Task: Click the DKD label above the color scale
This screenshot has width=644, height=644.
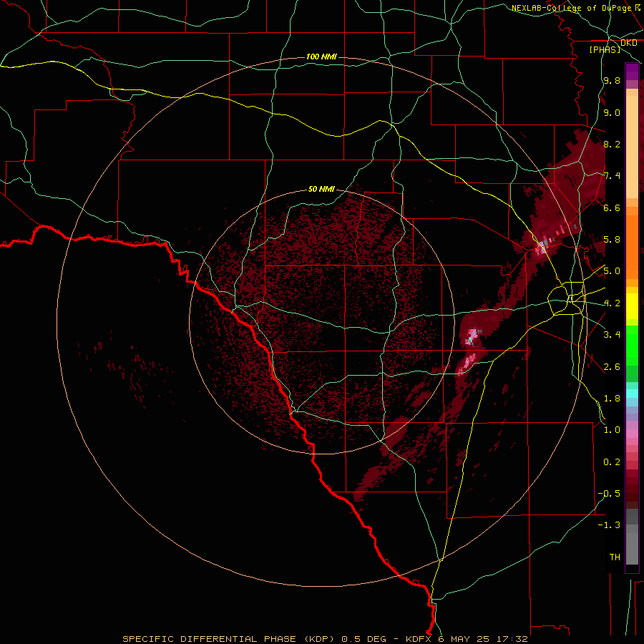Action: coord(628,43)
